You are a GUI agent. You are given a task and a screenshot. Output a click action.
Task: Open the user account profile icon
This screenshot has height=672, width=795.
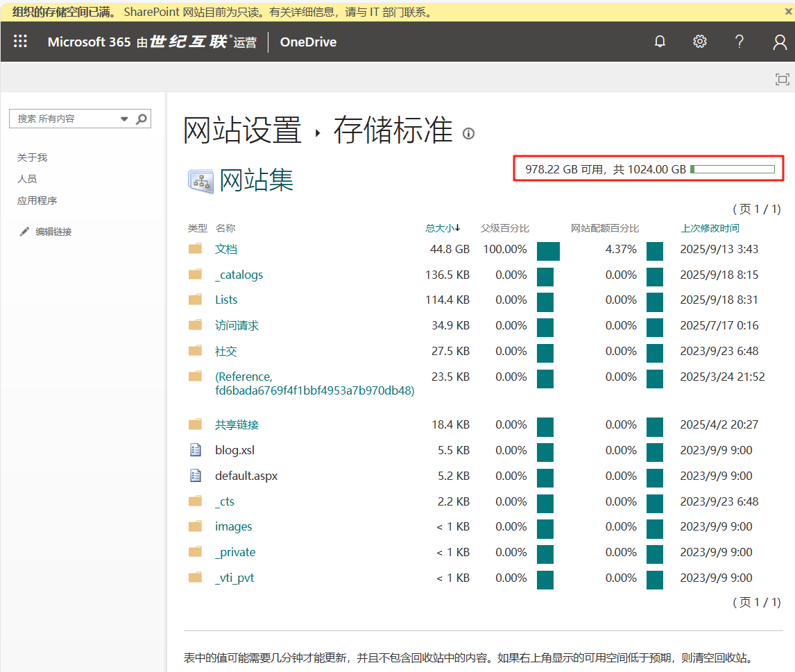pyautogui.click(x=780, y=42)
